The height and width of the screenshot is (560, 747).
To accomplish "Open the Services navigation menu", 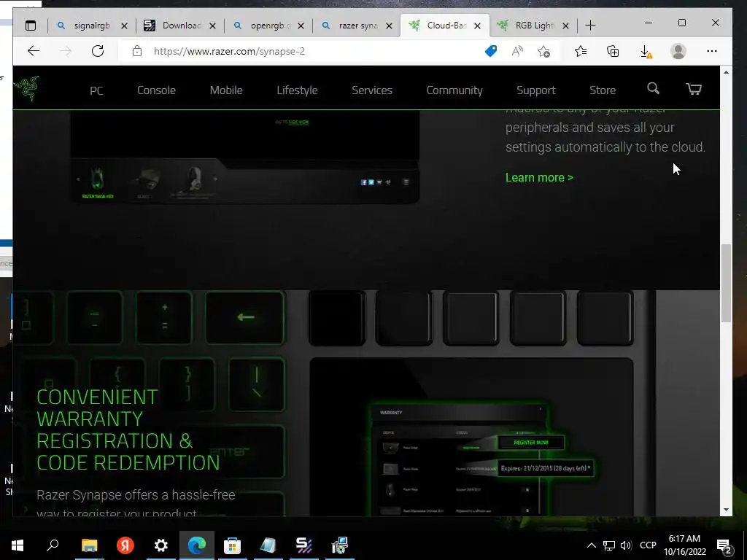I will point(372,90).
